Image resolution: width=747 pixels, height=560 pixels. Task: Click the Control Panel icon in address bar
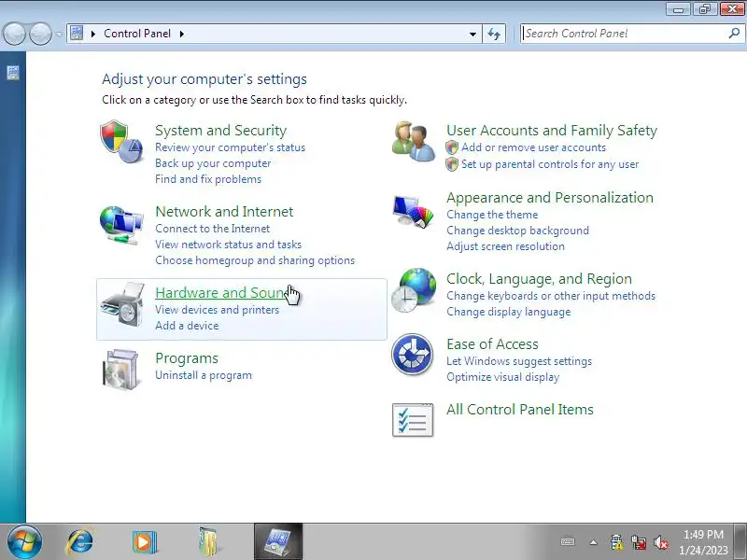(x=77, y=34)
